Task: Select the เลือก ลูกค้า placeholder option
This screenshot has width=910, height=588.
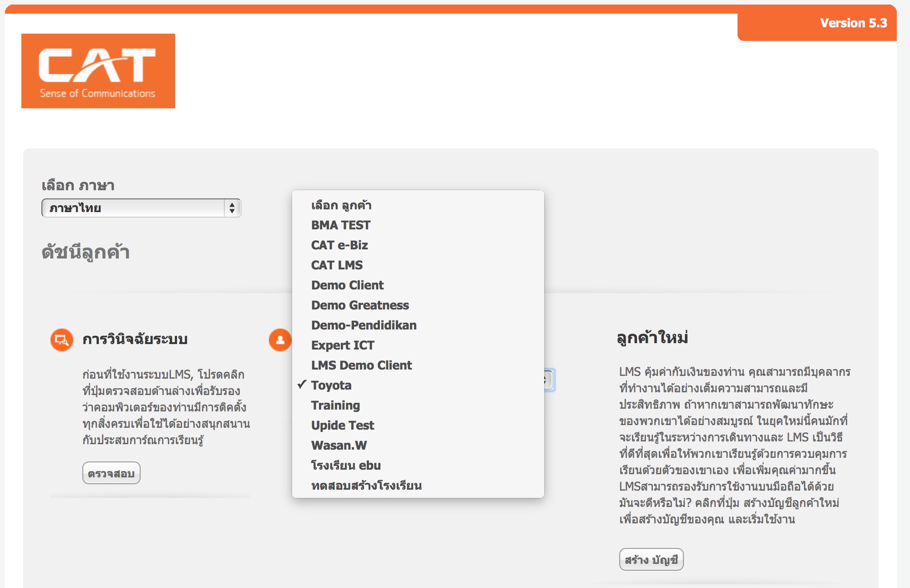Action: point(418,205)
